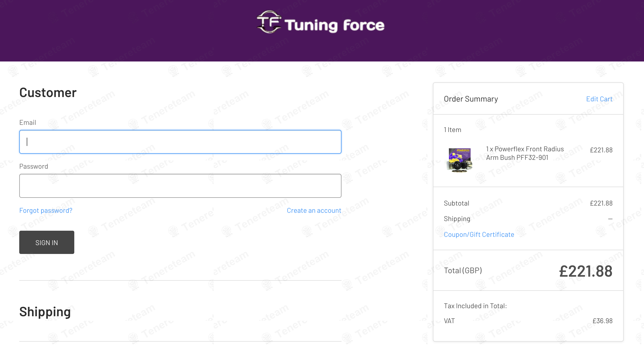The image size is (644, 355).
Task: Click the Subtotal label
Action: pyautogui.click(x=456, y=203)
